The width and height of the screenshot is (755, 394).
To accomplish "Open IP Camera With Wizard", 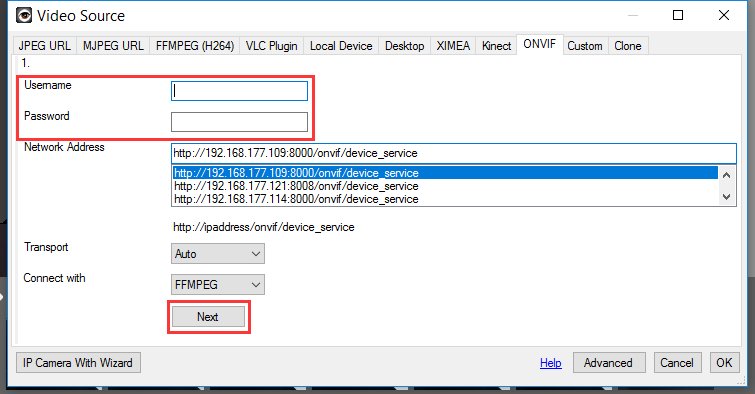I will [78, 363].
